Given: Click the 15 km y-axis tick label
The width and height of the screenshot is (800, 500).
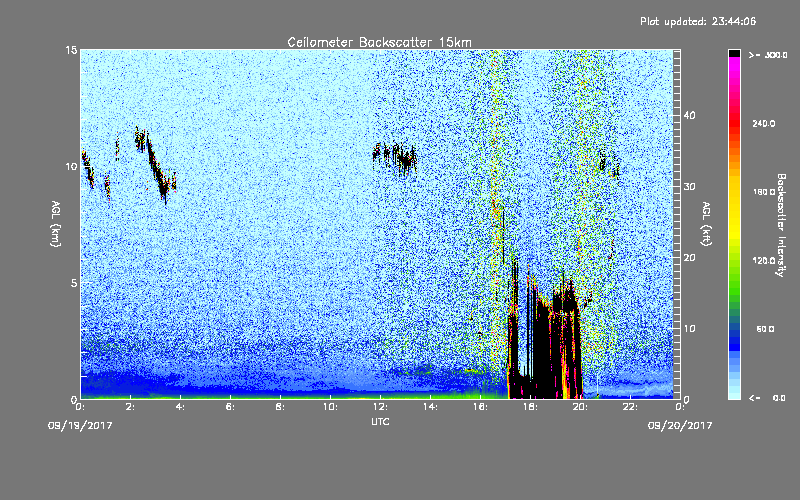Looking at the screenshot, I should 71,50.
